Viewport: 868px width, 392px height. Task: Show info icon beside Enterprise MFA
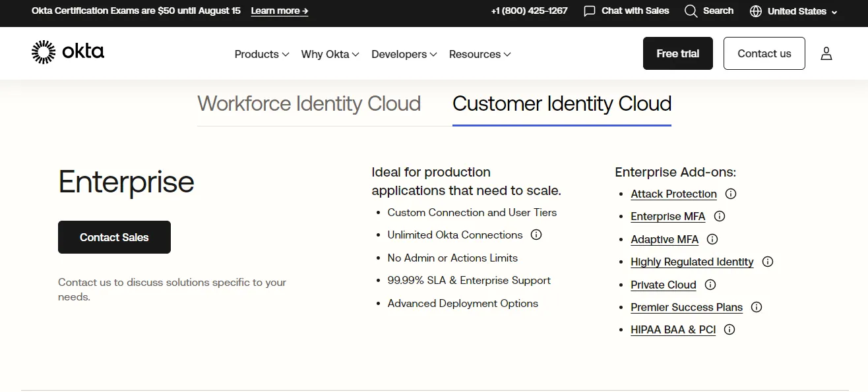tap(720, 216)
